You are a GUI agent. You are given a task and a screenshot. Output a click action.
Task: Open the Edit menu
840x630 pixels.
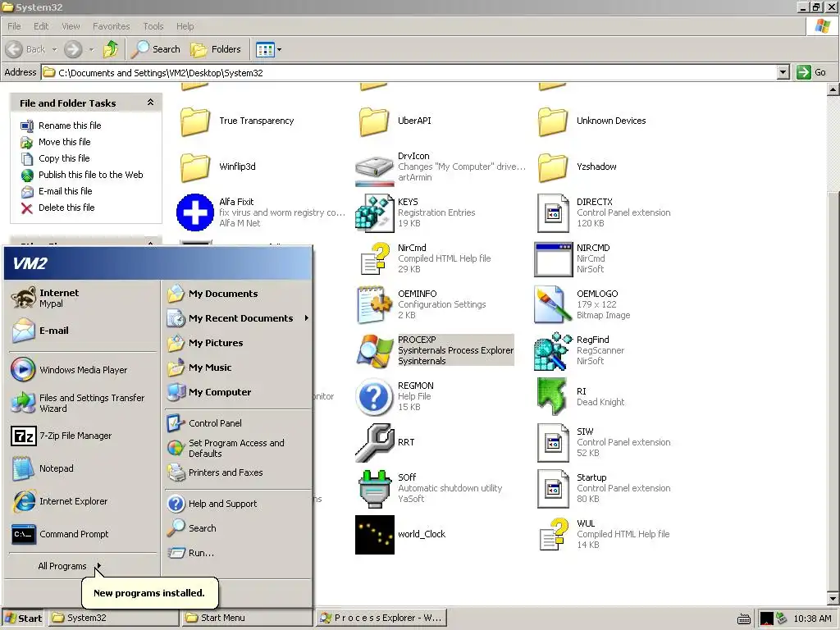41,26
